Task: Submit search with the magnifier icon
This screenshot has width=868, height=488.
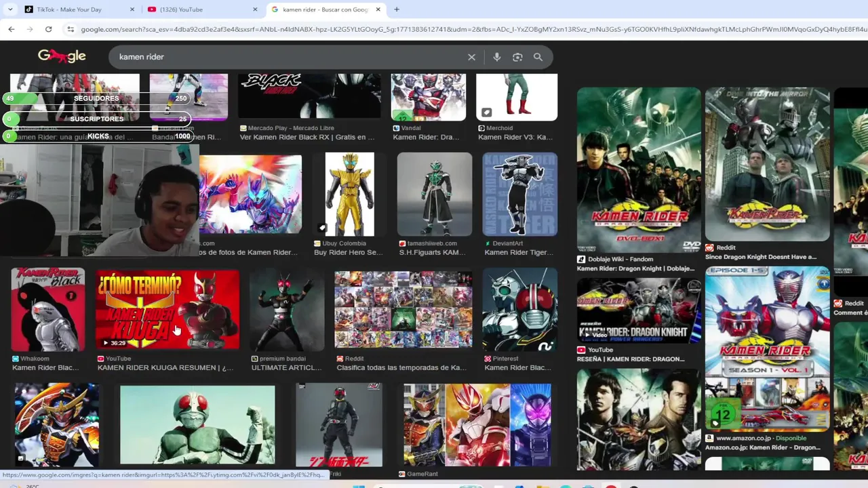Action: point(538,57)
